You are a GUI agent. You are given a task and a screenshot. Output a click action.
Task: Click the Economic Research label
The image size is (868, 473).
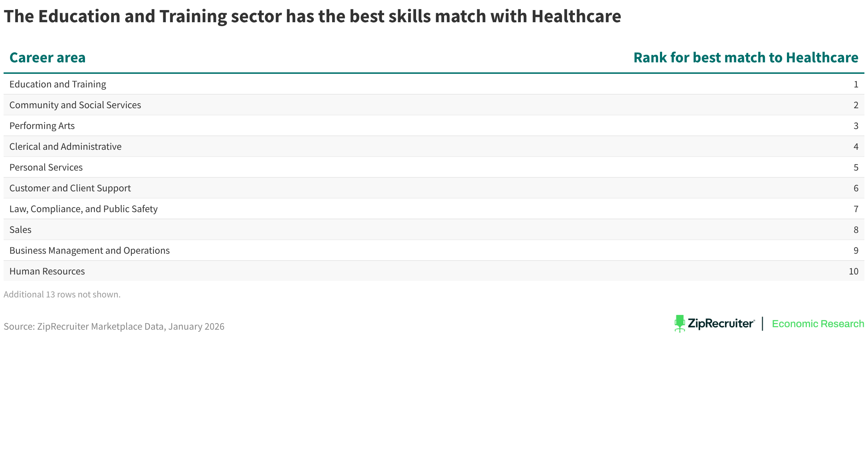(818, 324)
